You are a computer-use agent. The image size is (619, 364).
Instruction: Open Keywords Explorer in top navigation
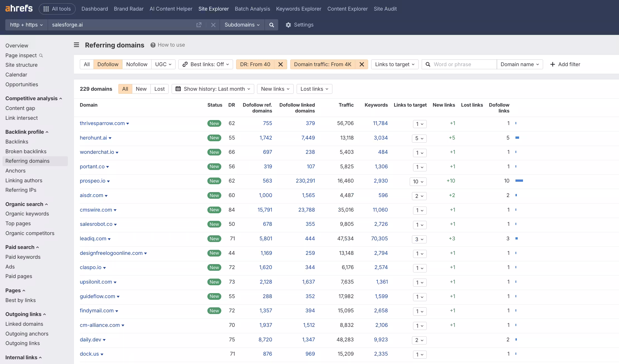(x=299, y=9)
